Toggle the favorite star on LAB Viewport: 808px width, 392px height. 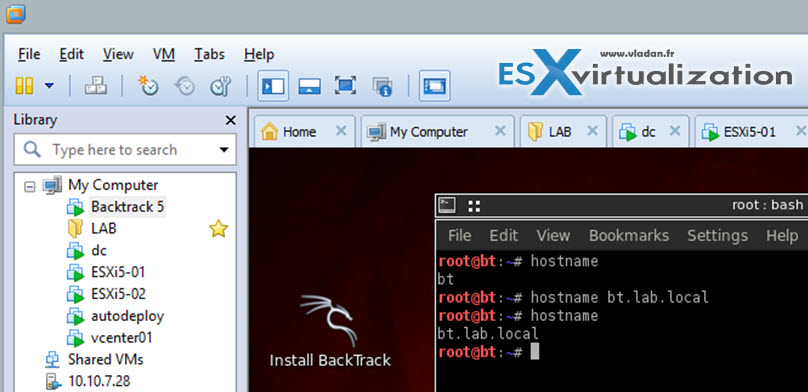218,228
